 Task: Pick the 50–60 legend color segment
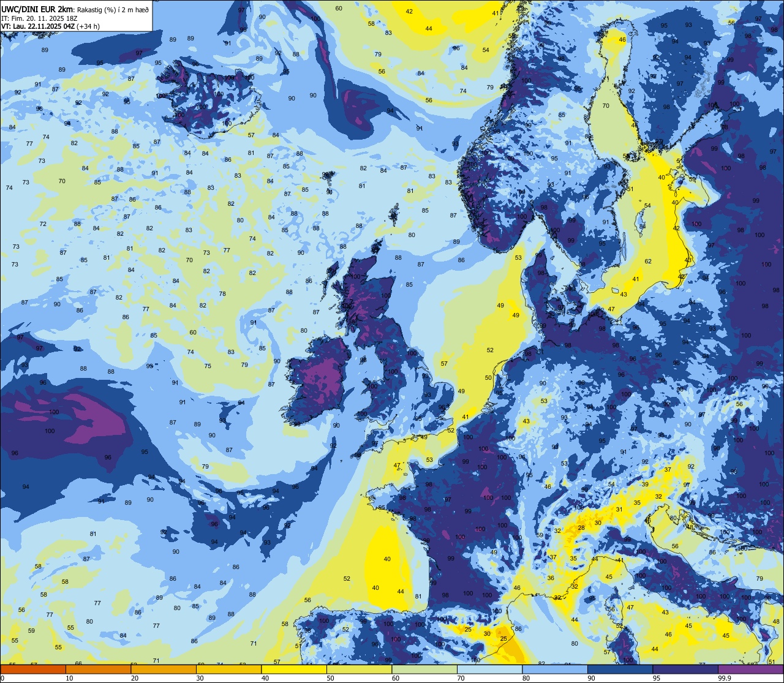[359, 669]
